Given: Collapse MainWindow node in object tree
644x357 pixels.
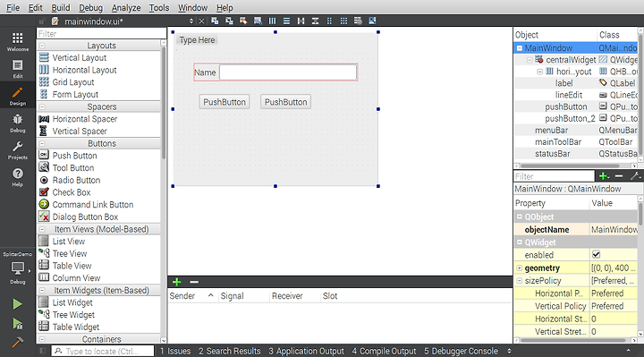Looking at the screenshot, I should [x=520, y=48].
